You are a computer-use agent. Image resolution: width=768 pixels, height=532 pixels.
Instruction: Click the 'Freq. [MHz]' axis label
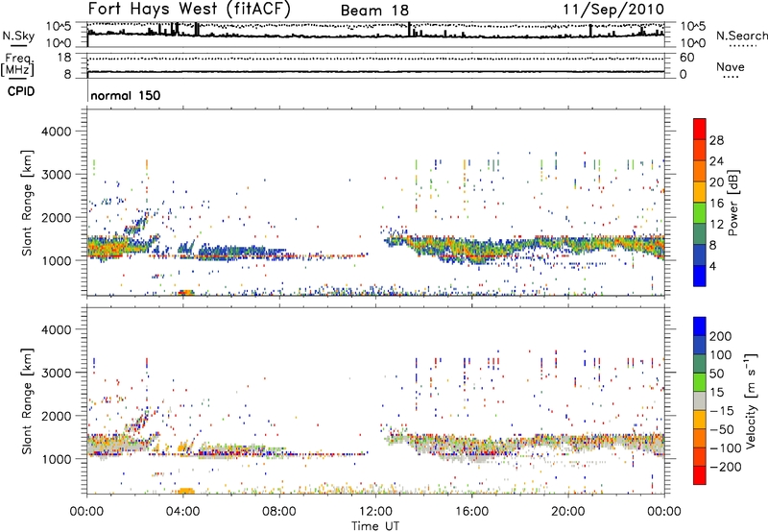click(18, 64)
